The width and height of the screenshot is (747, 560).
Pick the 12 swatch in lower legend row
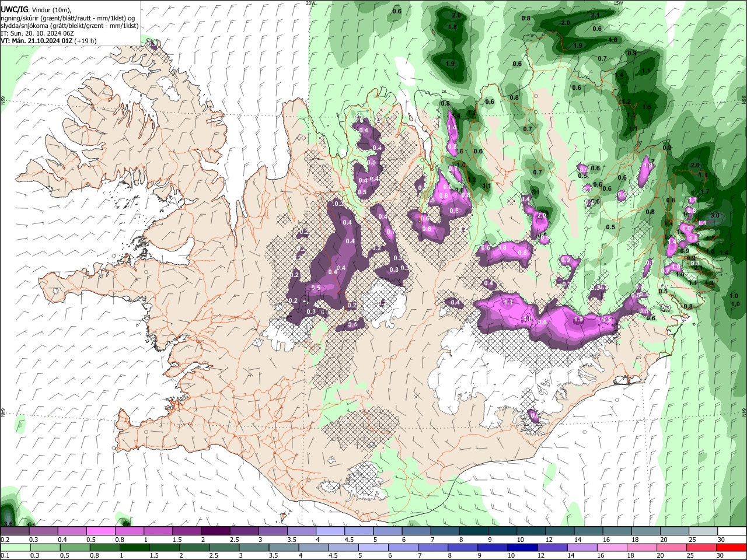pyautogui.click(x=552, y=548)
